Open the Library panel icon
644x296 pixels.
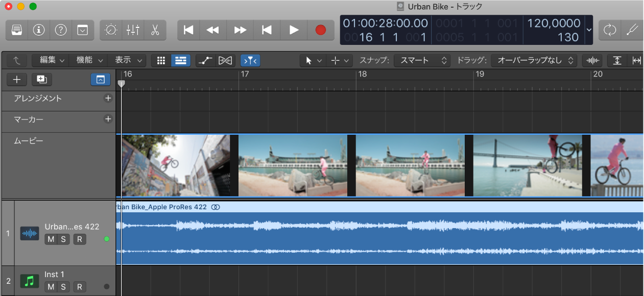click(x=17, y=30)
